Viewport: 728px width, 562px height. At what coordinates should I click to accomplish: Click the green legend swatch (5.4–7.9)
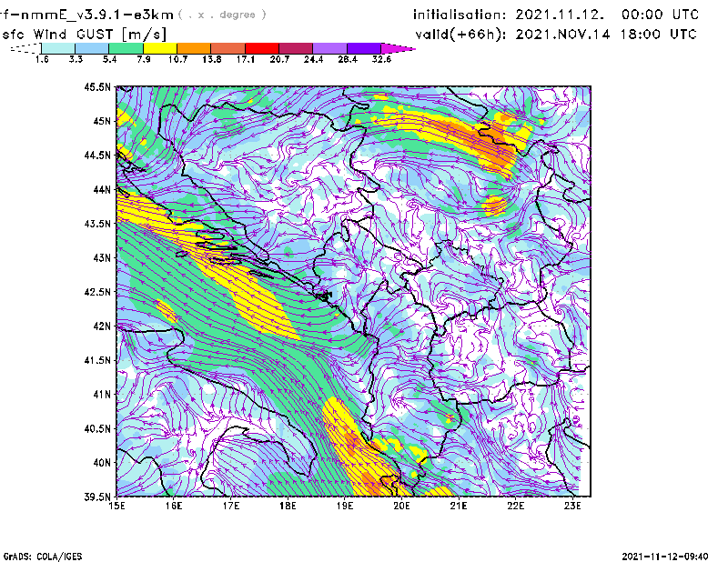pyautogui.click(x=126, y=48)
